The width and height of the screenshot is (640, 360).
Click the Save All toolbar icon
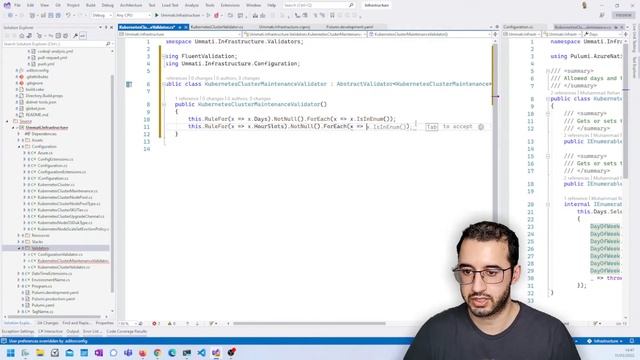tap(58, 15)
